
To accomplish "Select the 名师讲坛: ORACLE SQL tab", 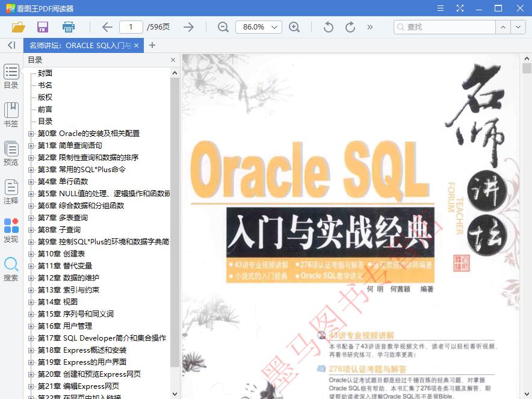I will [84, 45].
